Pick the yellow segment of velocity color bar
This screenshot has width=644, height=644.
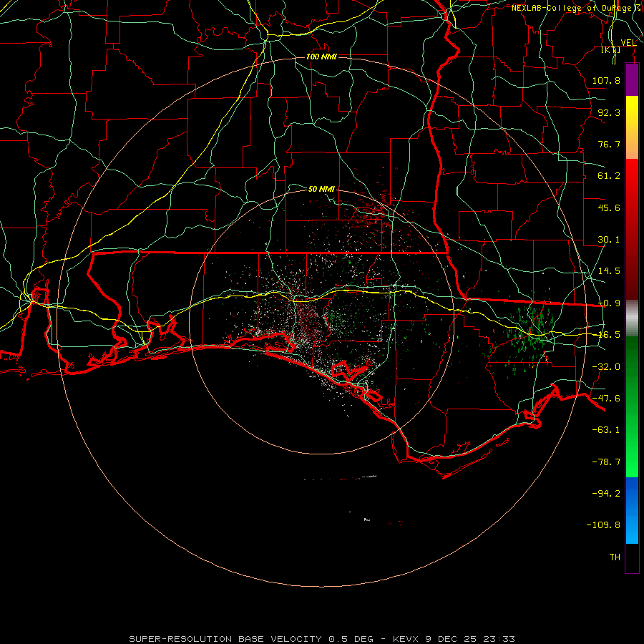tap(632, 127)
